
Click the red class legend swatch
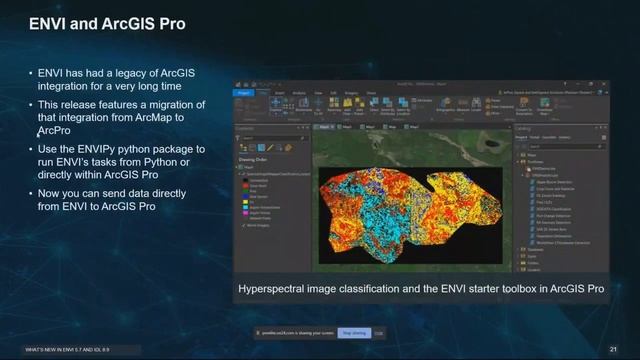(245, 186)
